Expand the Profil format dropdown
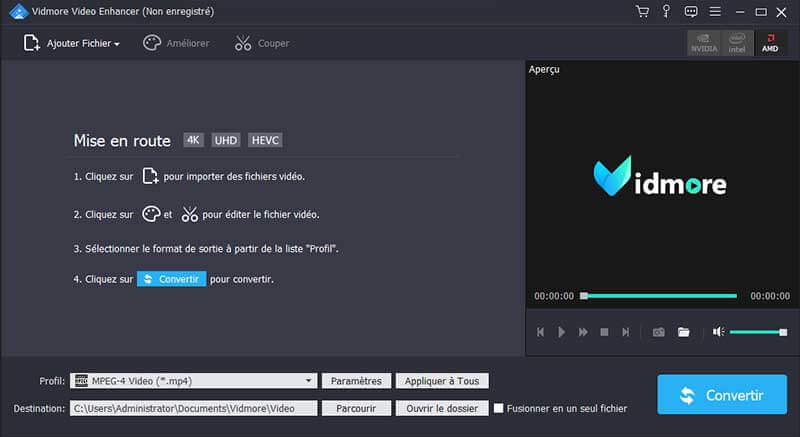The width and height of the screenshot is (800, 437). pyautogui.click(x=309, y=381)
